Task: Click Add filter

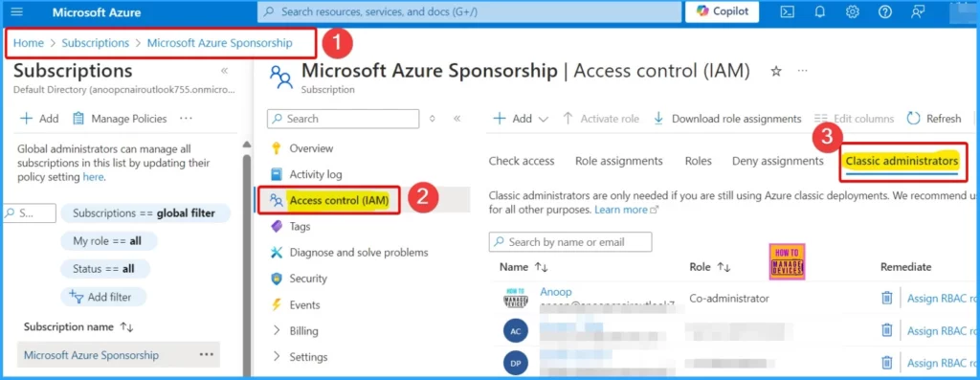Action: [x=103, y=297]
